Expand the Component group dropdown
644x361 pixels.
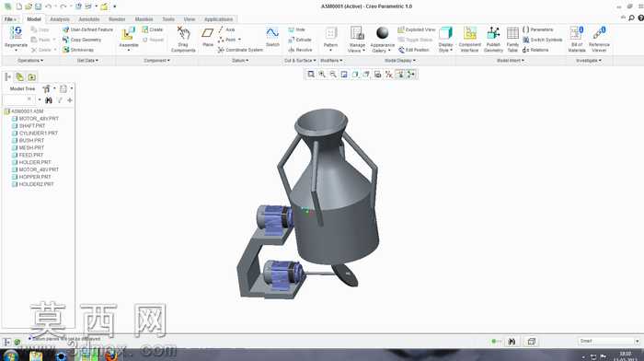pos(157,61)
